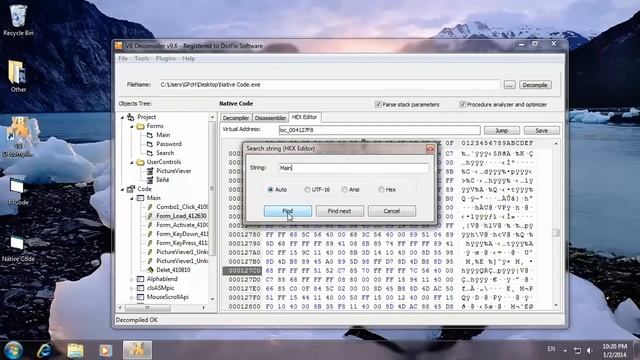Click the objects tree scroll-down arrow

212,299
